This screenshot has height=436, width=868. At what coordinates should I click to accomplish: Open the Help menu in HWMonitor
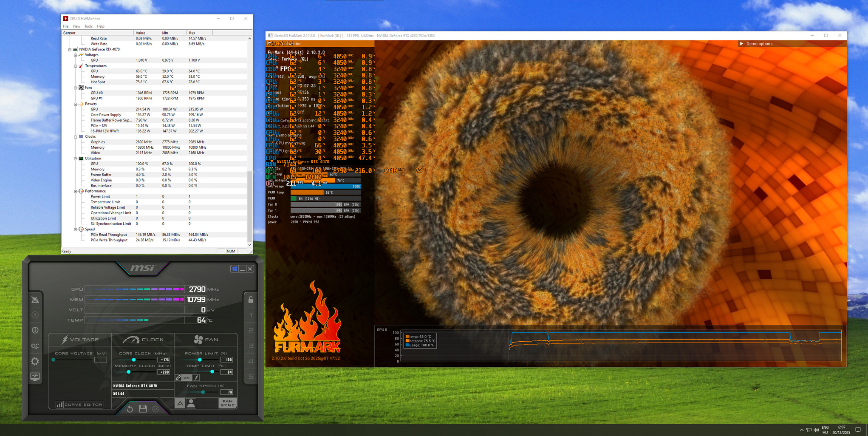tap(101, 26)
